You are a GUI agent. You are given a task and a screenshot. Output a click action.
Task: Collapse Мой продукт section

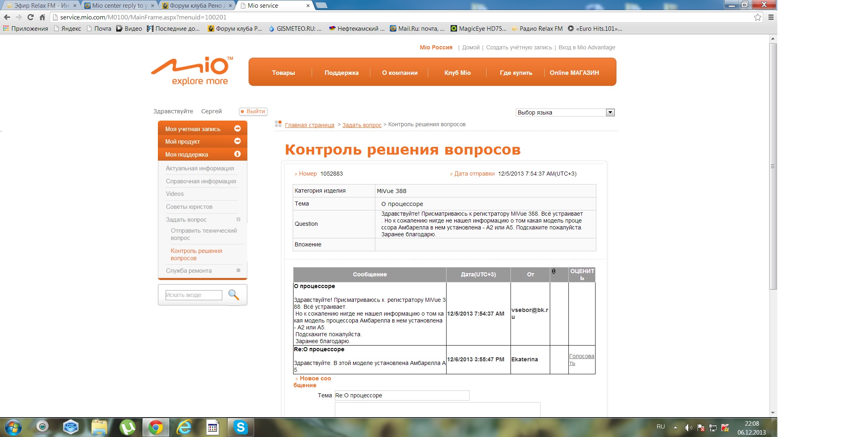[238, 141]
